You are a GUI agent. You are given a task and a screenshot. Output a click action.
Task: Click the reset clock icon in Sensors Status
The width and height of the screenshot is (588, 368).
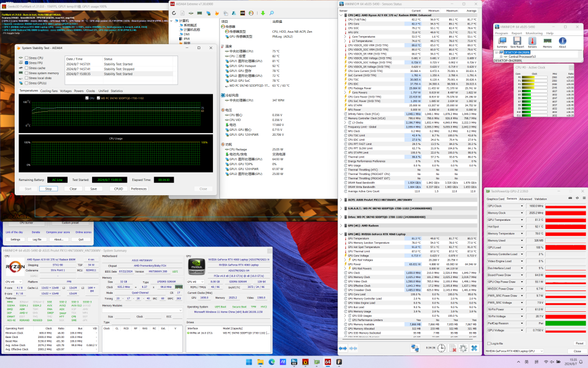coord(442,348)
